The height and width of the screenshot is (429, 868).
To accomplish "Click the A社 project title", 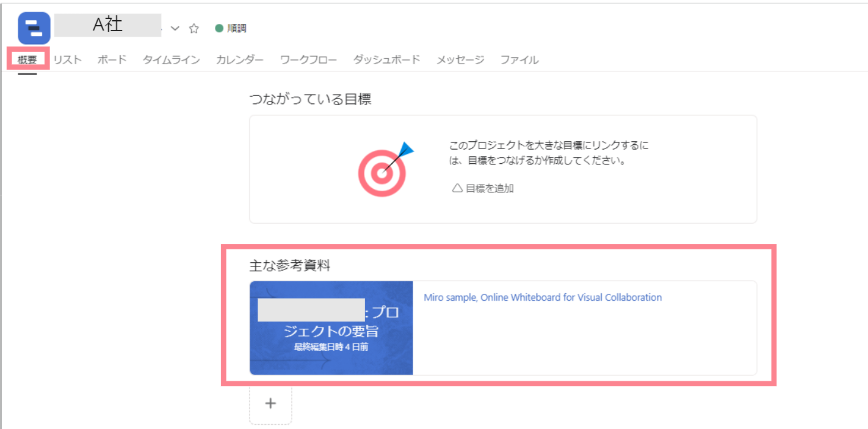I will click(107, 25).
